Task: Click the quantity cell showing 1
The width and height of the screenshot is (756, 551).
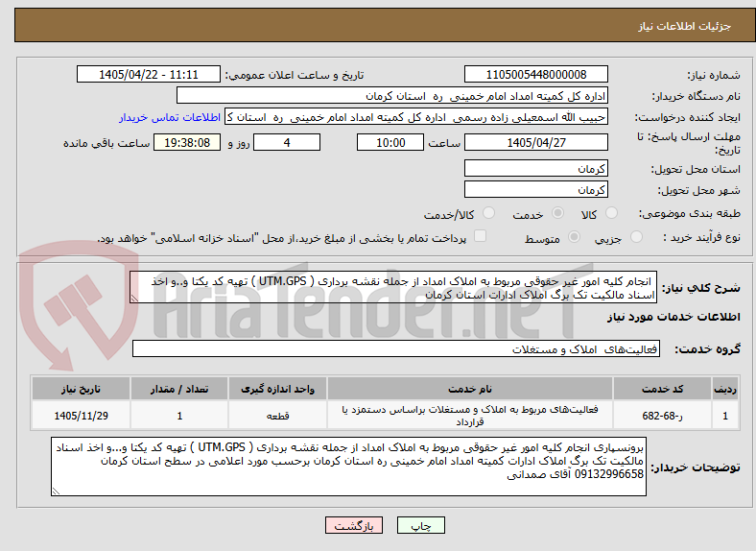Action: [x=179, y=415]
